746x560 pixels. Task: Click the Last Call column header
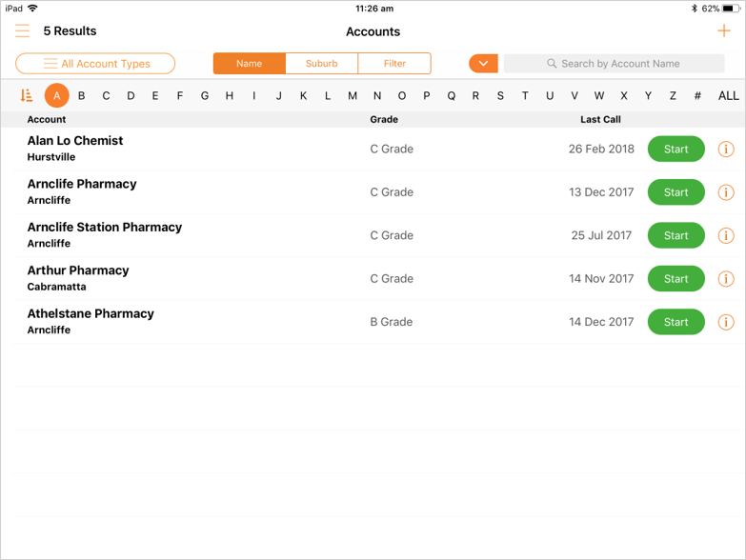pyautogui.click(x=600, y=119)
